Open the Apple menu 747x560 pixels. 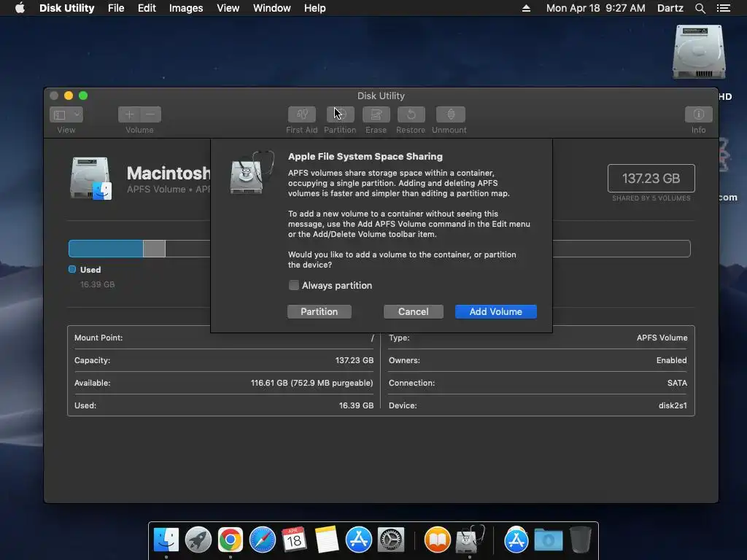click(20, 8)
